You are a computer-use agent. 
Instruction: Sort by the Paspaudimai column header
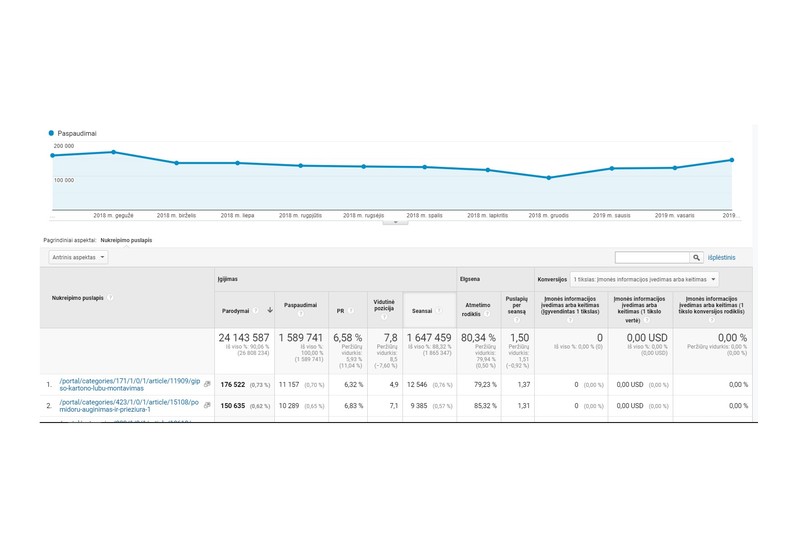pos(301,305)
